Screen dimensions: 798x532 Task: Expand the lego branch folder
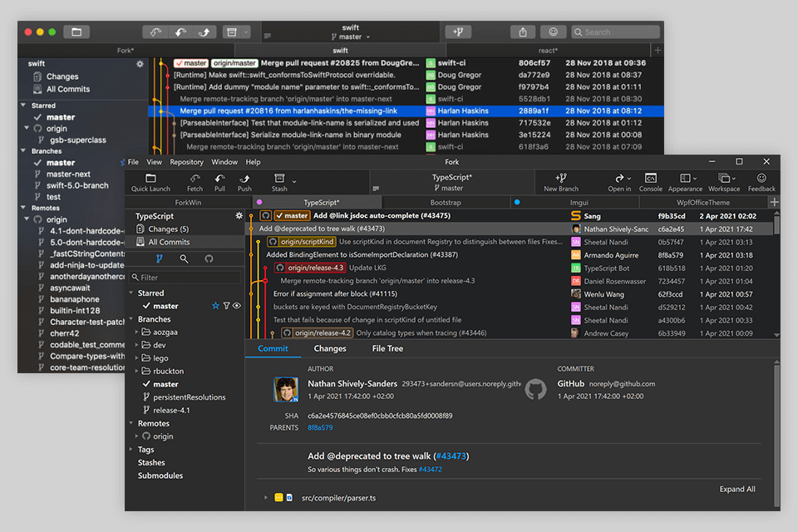point(136,358)
